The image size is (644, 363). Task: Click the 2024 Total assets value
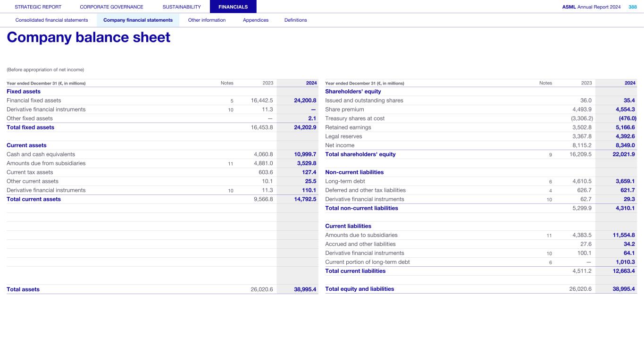304,289
